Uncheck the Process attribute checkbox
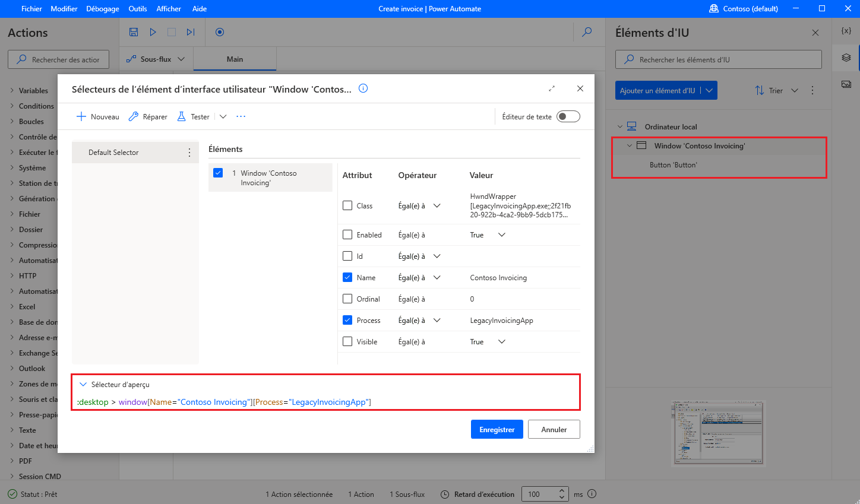Viewport: 860px width, 504px height. tap(347, 320)
